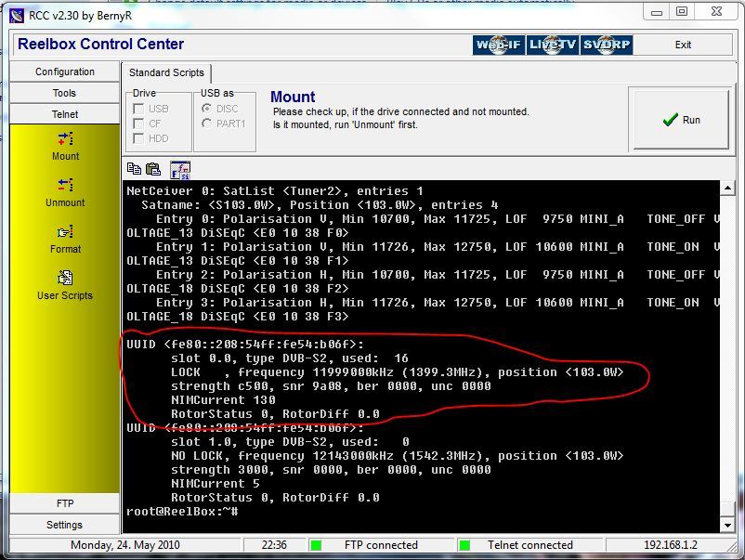Screen dimensions: 745x560
Task: Toggle the CF drive checkbox
Action: tap(138, 124)
